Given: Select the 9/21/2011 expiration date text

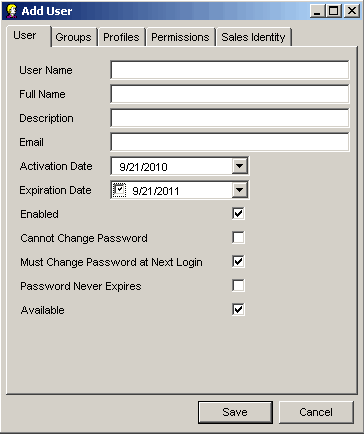Looking at the screenshot, I should pos(156,191).
